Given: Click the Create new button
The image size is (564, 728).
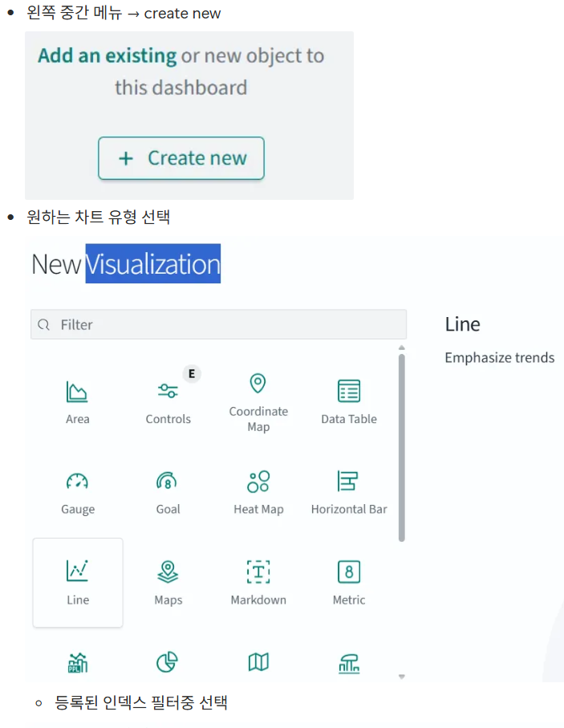Looking at the screenshot, I should point(181,158).
